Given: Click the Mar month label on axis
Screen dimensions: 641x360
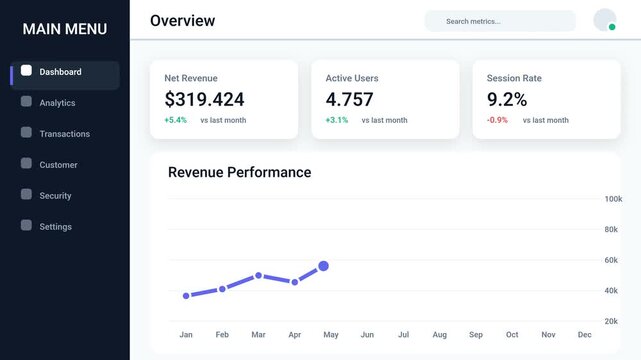Looking at the screenshot, I should [258, 335].
